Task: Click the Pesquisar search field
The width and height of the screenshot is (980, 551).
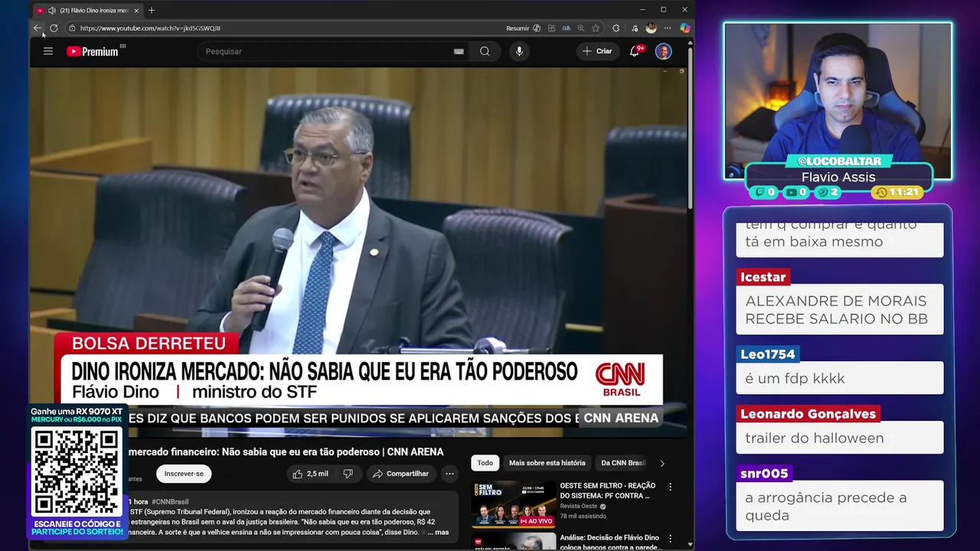Action: (325, 51)
